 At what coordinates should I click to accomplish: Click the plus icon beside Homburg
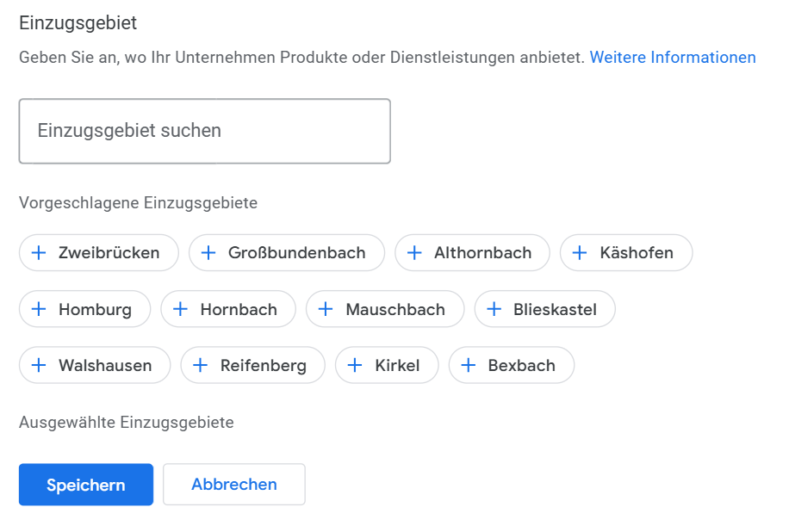(39, 309)
